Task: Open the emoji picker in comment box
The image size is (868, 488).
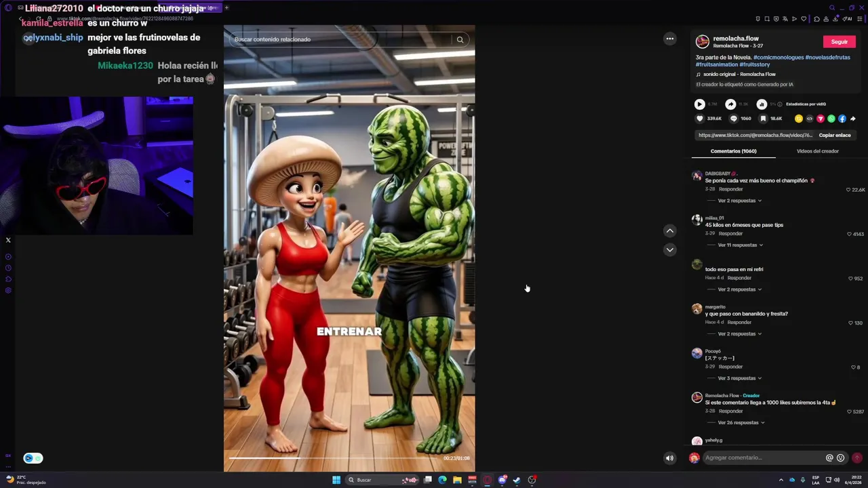Action: [841, 457]
